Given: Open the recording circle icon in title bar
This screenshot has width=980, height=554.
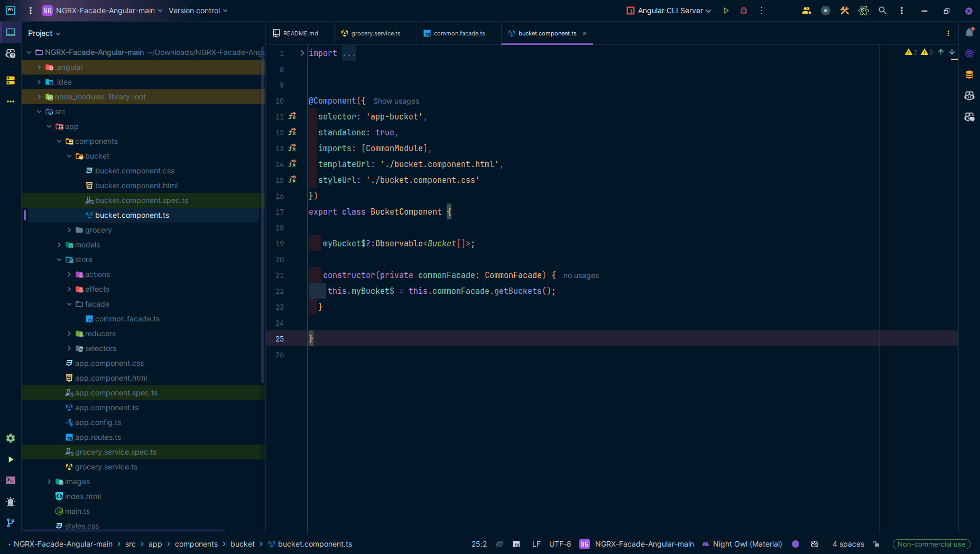Looking at the screenshot, I should point(826,11).
